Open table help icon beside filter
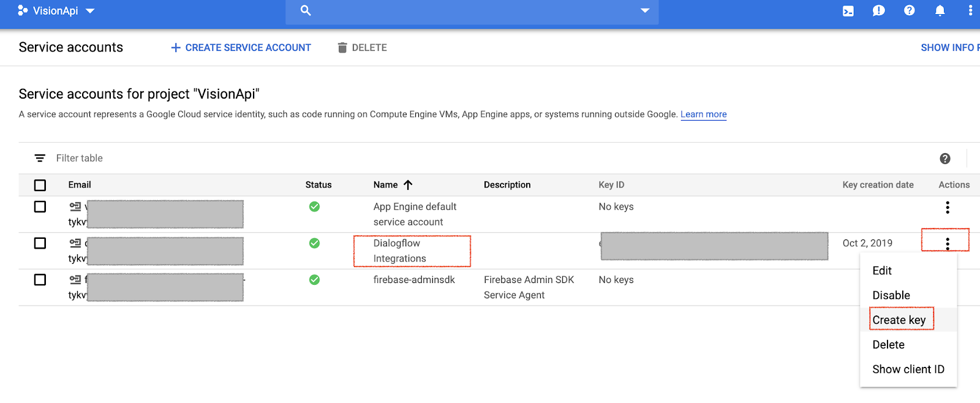This screenshot has height=403, width=980. point(944,159)
